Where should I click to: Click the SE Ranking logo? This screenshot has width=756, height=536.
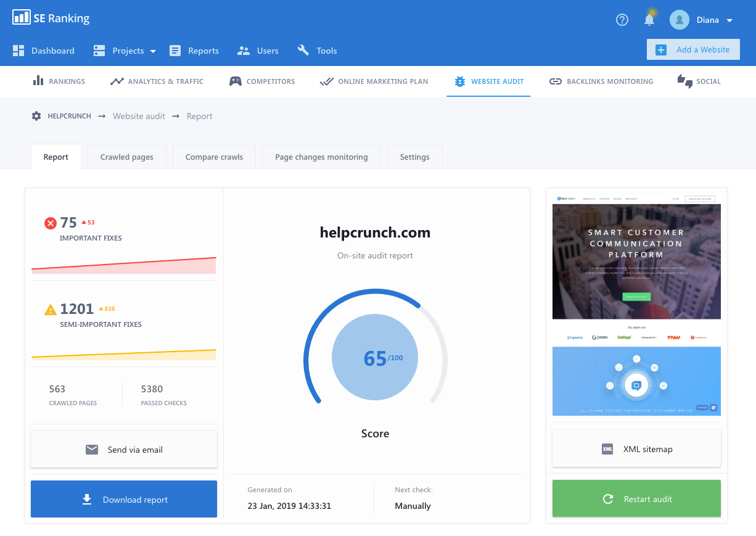click(51, 17)
